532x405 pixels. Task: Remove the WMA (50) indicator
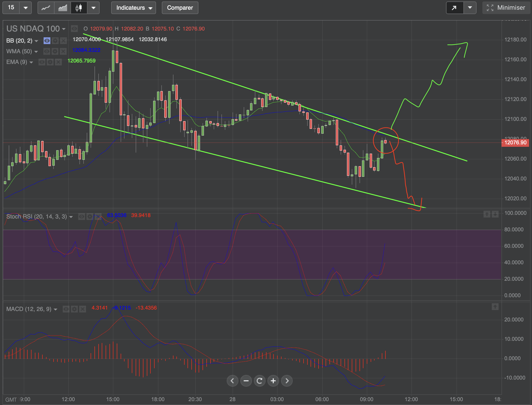63,51
